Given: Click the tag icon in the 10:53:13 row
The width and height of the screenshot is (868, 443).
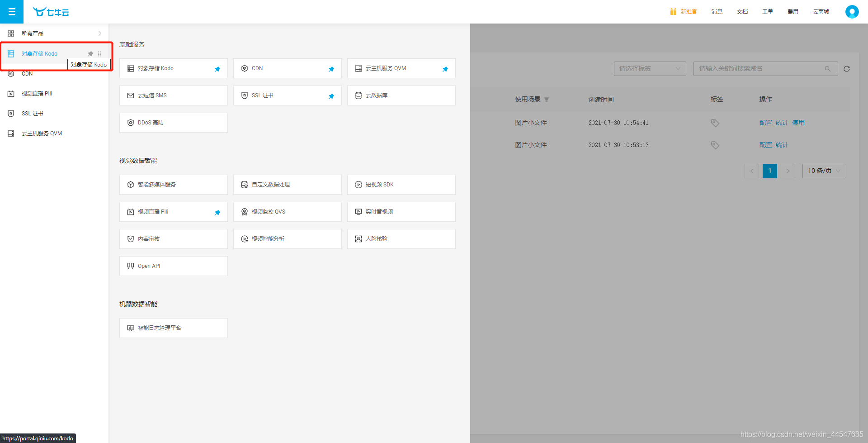Looking at the screenshot, I should [715, 145].
